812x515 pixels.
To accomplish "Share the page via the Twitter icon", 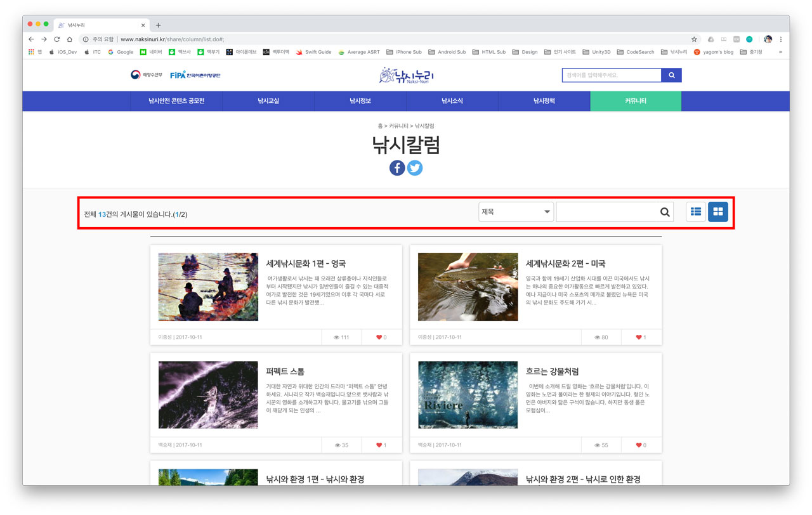I will 414,167.
